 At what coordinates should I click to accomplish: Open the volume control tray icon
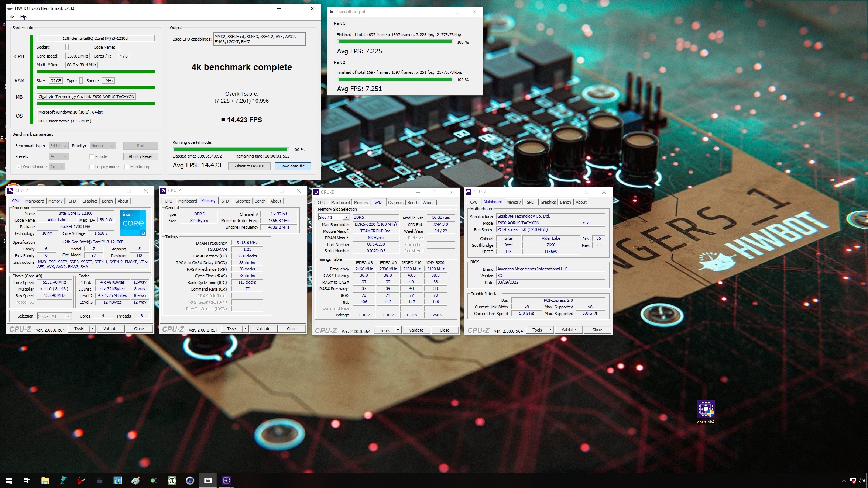coord(861,481)
